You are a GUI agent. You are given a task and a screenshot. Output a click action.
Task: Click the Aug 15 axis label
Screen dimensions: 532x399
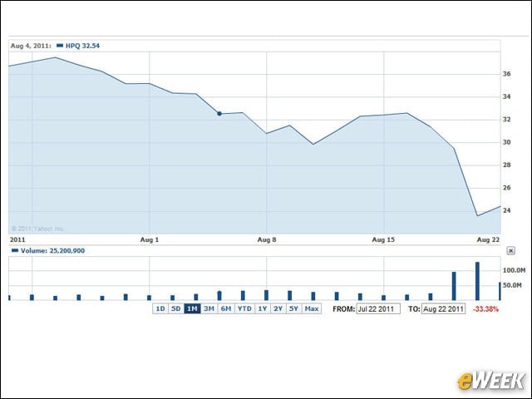pyautogui.click(x=383, y=239)
